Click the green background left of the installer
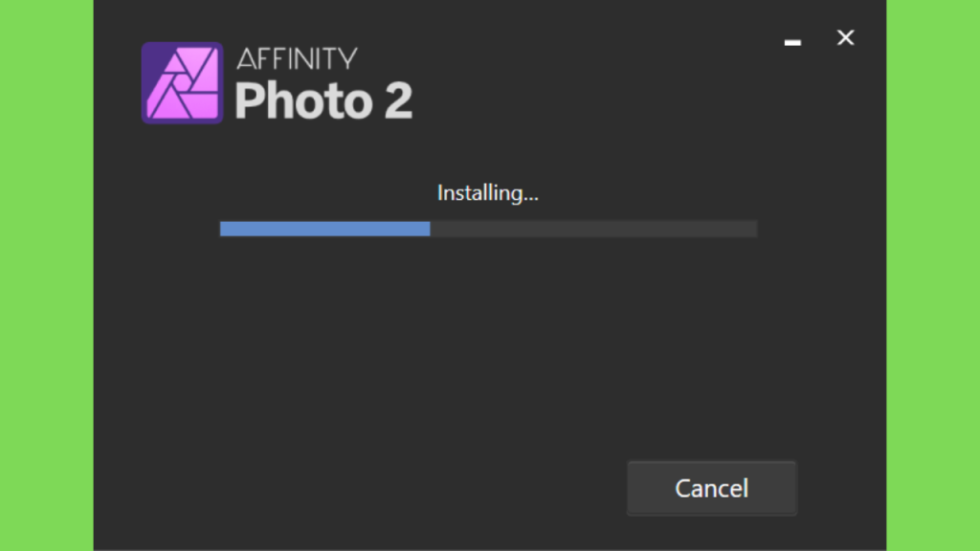This screenshot has height=551, width=980. click(47, 275)
